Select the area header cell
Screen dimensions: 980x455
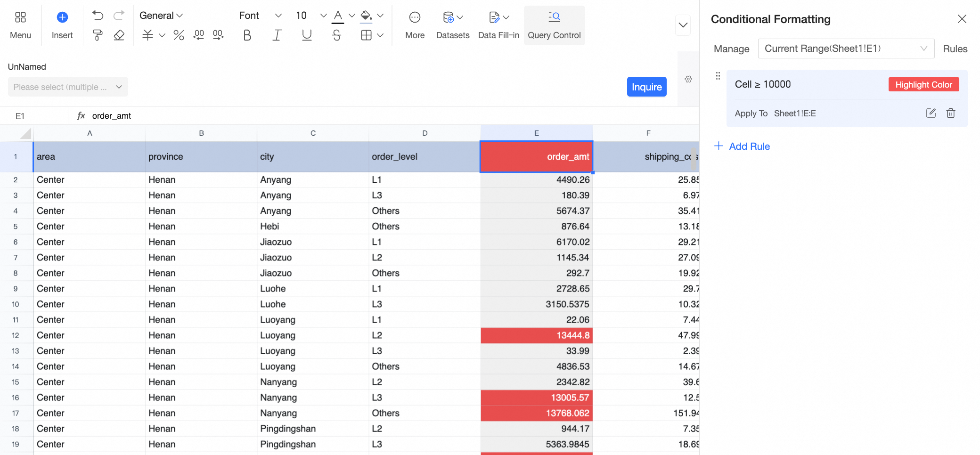90,157
